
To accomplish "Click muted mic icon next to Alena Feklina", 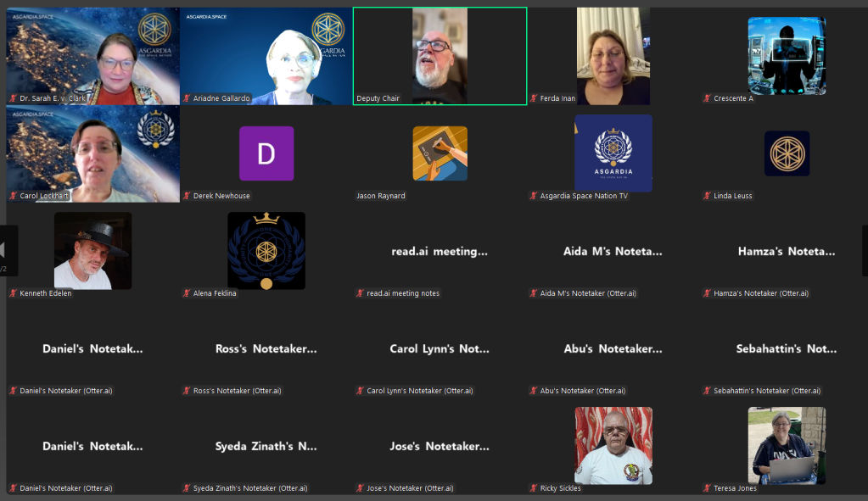I will click(188, 294).
